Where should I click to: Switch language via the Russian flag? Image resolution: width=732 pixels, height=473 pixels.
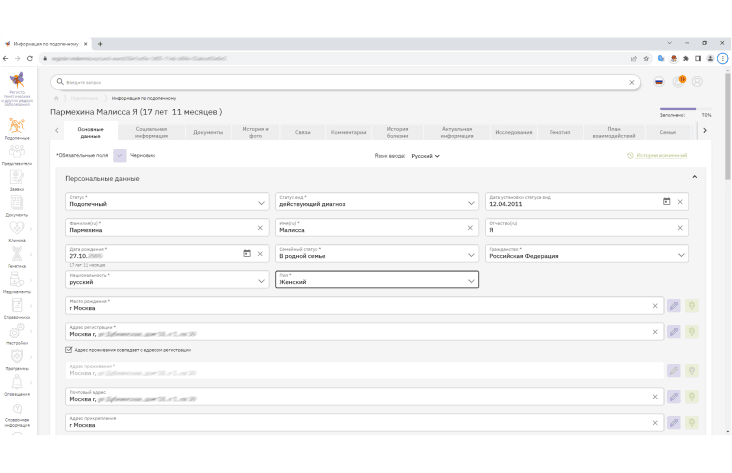pos(659,82)
